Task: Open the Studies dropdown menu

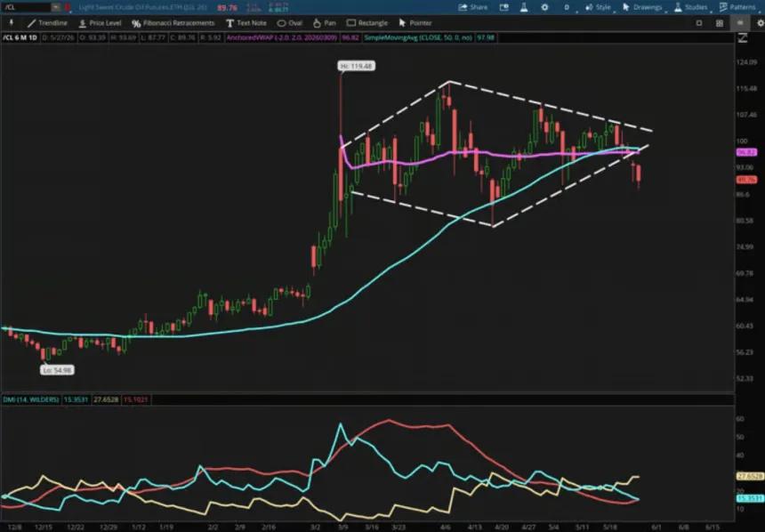Action: 691,7
